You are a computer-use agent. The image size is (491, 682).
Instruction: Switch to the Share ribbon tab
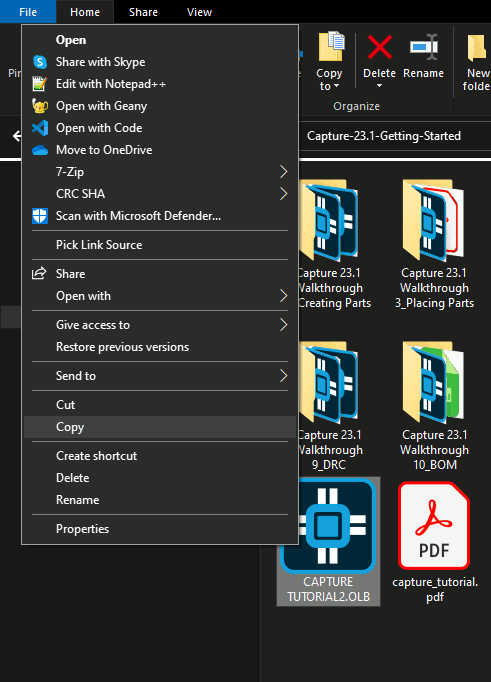click(143, 12)
